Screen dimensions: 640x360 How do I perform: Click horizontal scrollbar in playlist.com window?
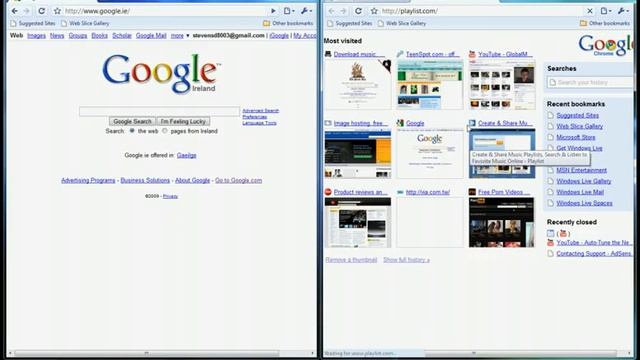(520, 353)
